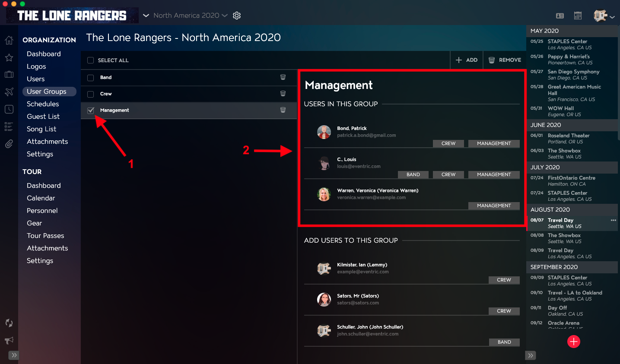The width and height of the screenshot is (620, 364).
Task: Click Veronica Warren's avatar
Action: pyautogui.click(x=324, y=194)
